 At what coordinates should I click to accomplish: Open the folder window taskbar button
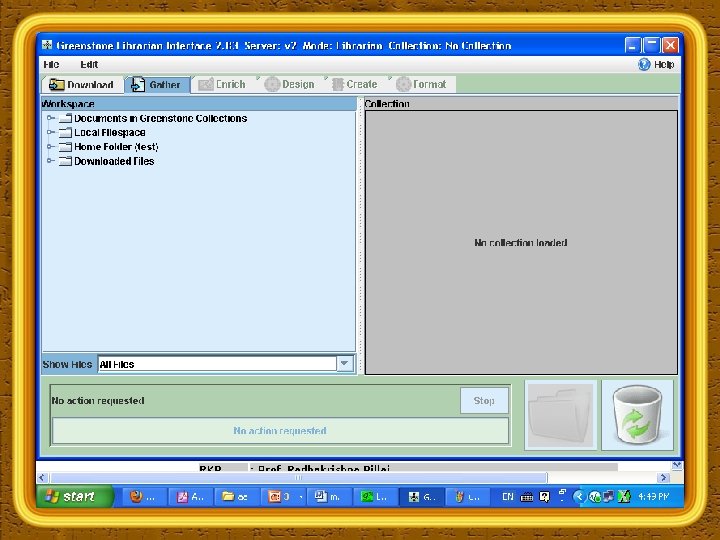tap(236, 497)
